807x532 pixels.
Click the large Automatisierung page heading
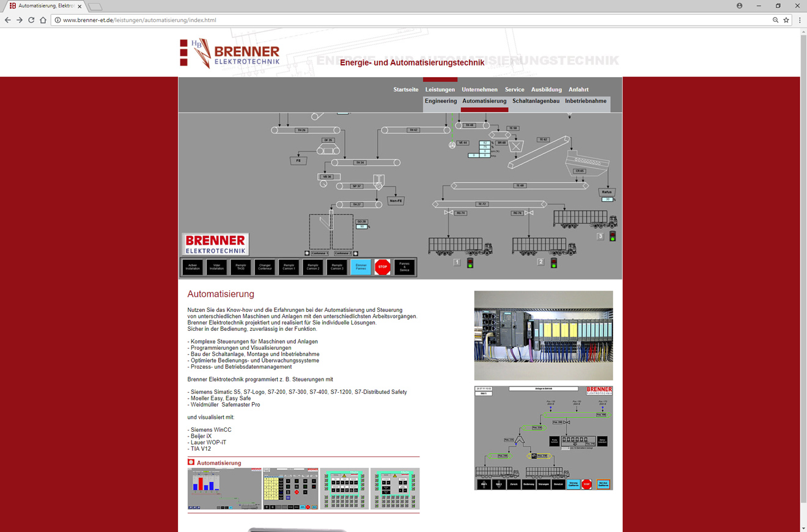(x=221, y=294)
